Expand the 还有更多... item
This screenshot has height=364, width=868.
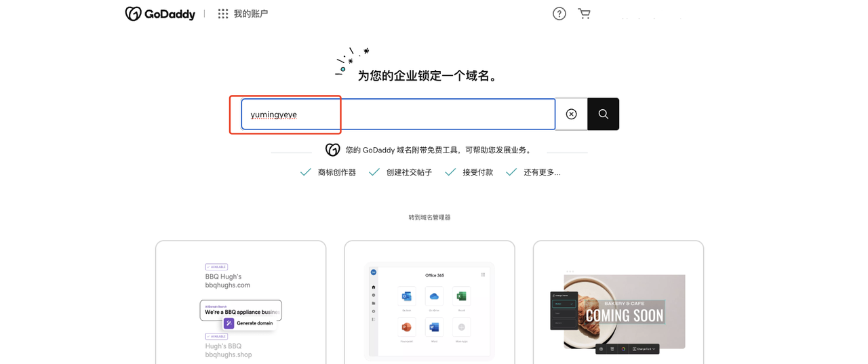tap(541, 172)
